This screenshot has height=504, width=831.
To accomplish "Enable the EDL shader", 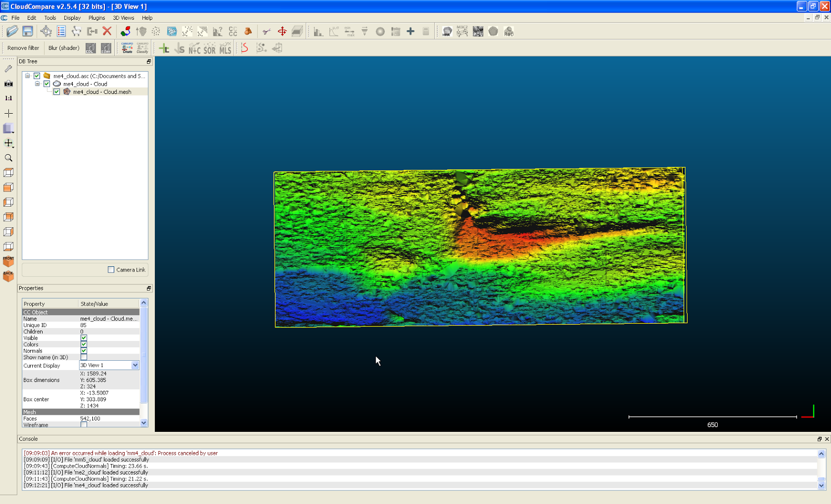I will pos(90,48).
